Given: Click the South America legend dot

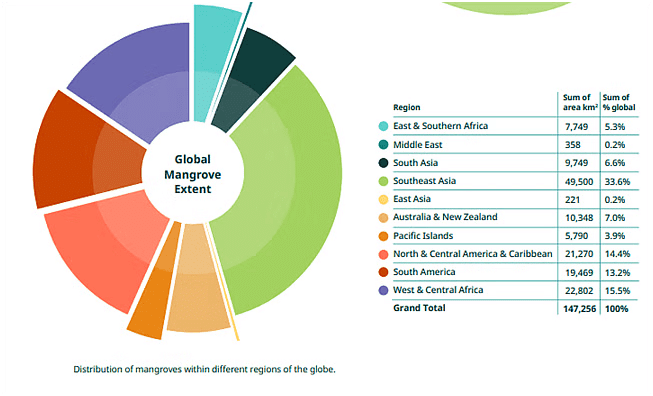Looking at the screenshot, I should (383, 272).
